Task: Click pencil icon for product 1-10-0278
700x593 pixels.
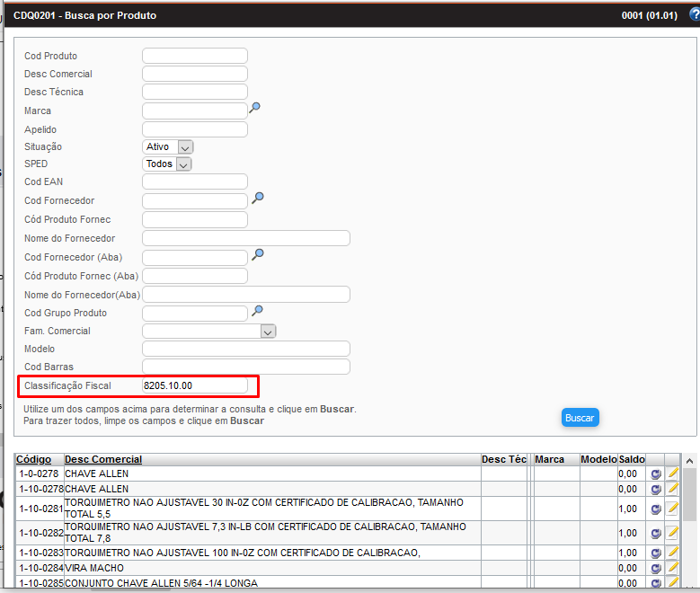Action: coord(672,489)
